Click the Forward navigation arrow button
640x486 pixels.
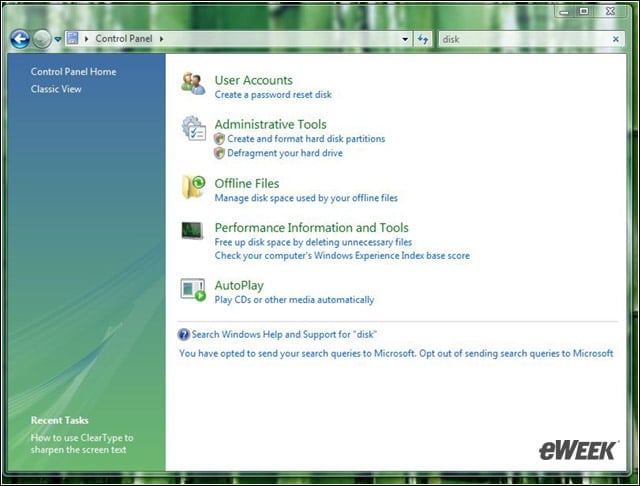(42, 39)
